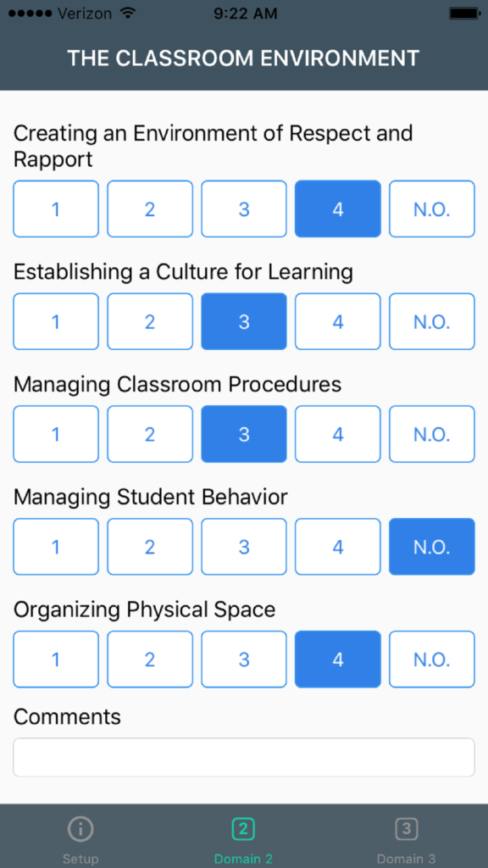Switch to the Domain 3 tab icon
488x868 pixels.
(406, 829)
